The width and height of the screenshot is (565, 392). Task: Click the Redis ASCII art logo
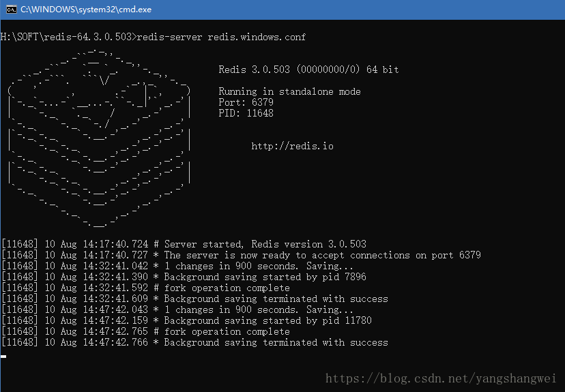click(x=98, y=136)
